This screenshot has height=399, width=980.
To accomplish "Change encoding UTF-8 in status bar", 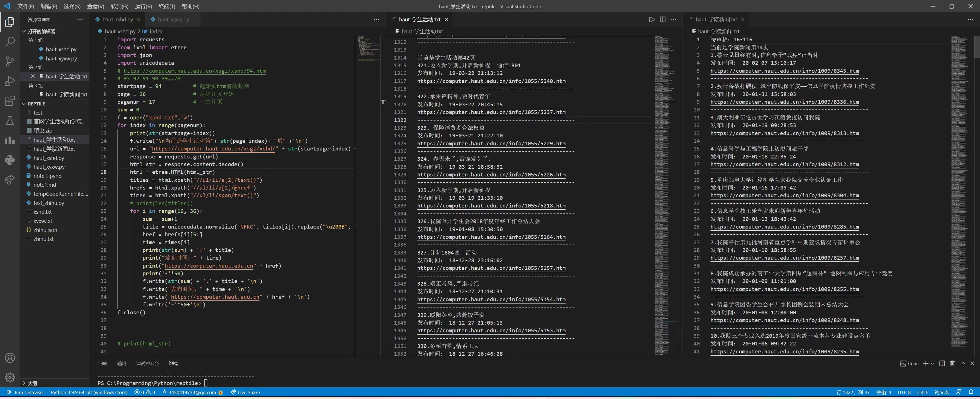I will pyautogui.click(x=904, y=392).
